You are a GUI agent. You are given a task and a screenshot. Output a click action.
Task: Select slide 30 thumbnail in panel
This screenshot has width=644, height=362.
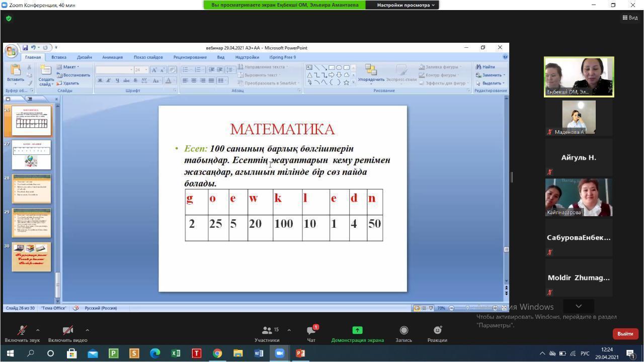tap(31, 257)
